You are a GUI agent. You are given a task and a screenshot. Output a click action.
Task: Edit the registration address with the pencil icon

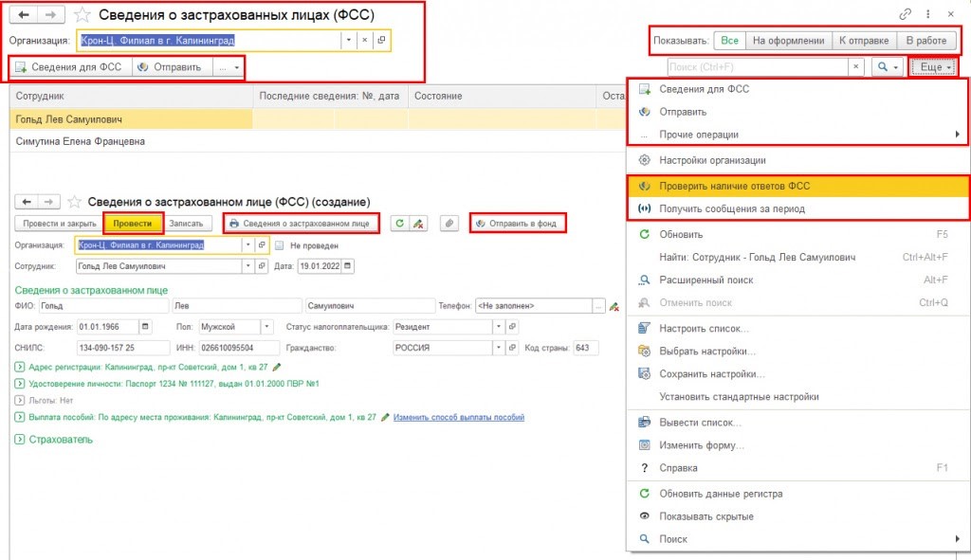pos(277,367)
